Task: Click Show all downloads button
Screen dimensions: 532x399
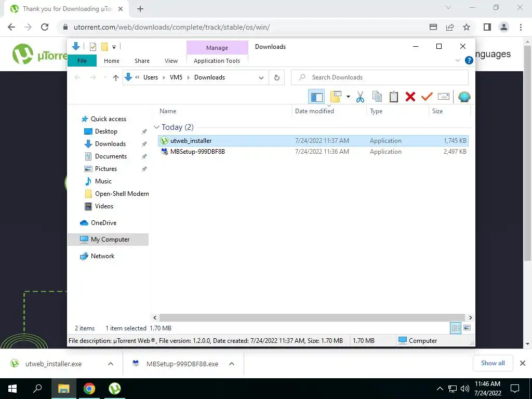Action: point(493,363)
